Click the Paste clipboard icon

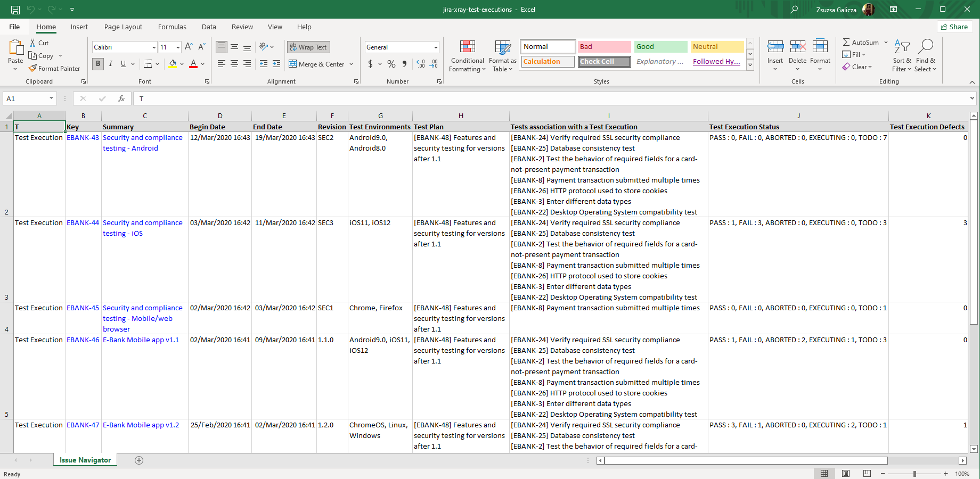(x=15, y=48)
